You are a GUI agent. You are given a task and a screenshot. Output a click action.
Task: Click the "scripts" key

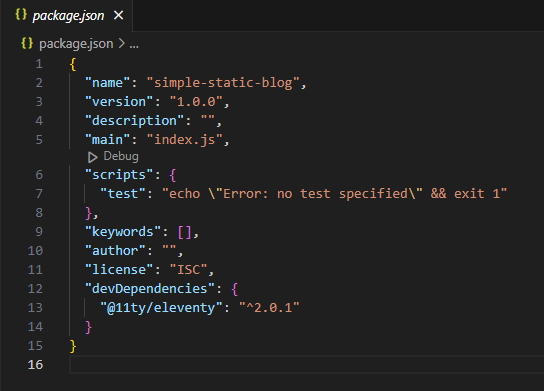(x=119, y=175)
